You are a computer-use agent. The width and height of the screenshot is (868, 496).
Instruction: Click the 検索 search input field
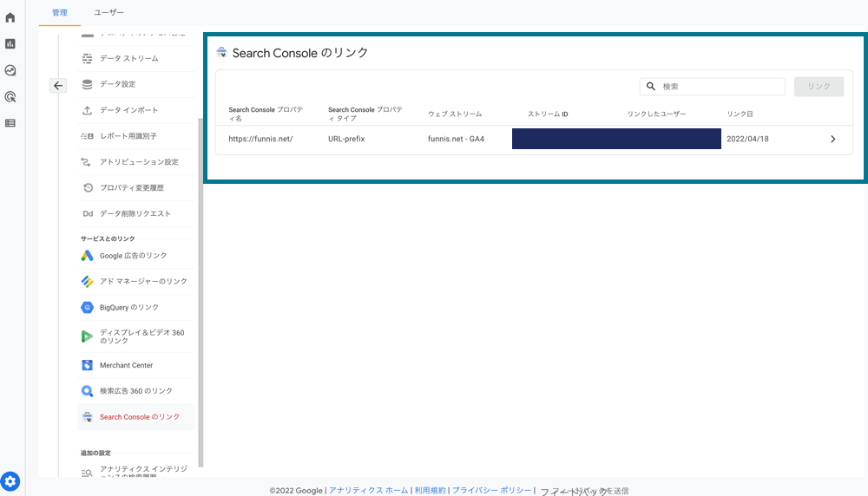(713, 86)
